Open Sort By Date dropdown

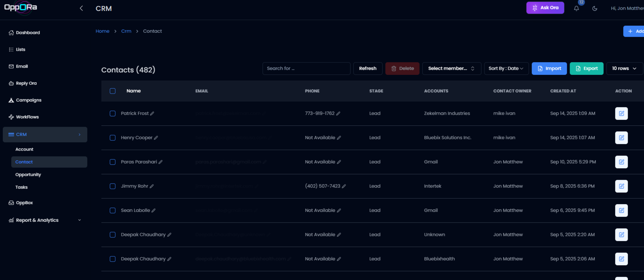click(506, 68)
